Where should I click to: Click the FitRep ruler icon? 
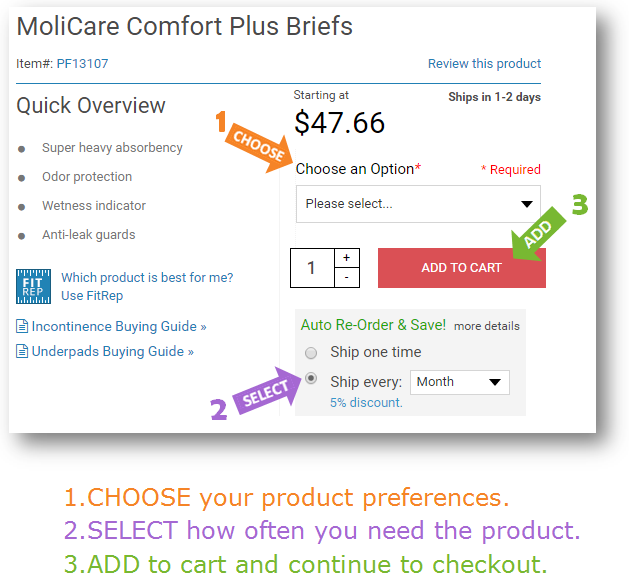coord(33,286)
